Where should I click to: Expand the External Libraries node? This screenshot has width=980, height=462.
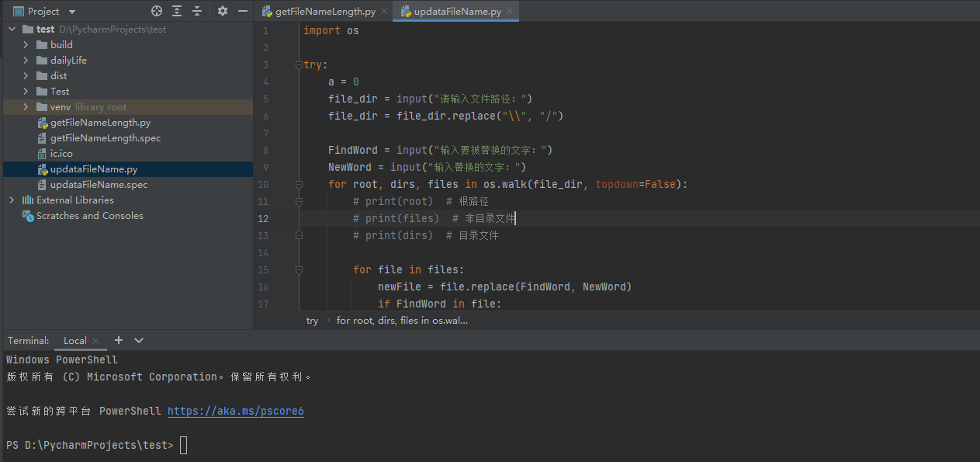pyautogui.click(x=12, y=200)
